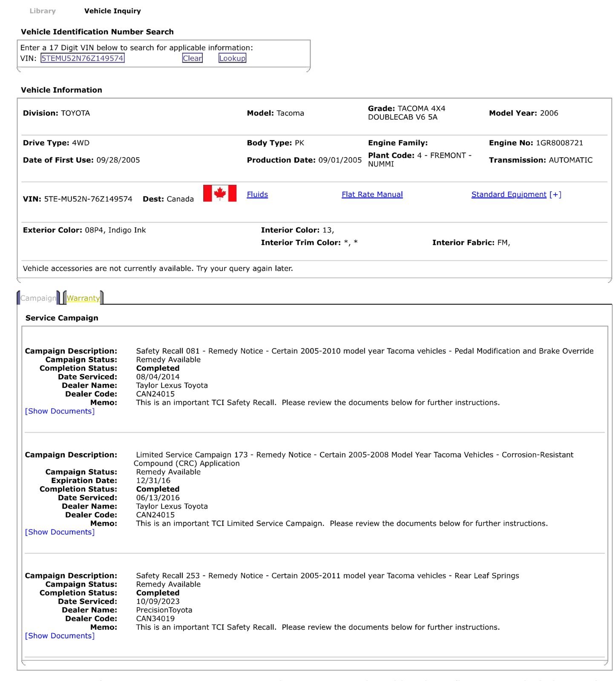This screenshot has height=681, width=616.
Task: Select the Safety Recall 081 description text
Action: [x=365, y=351]
